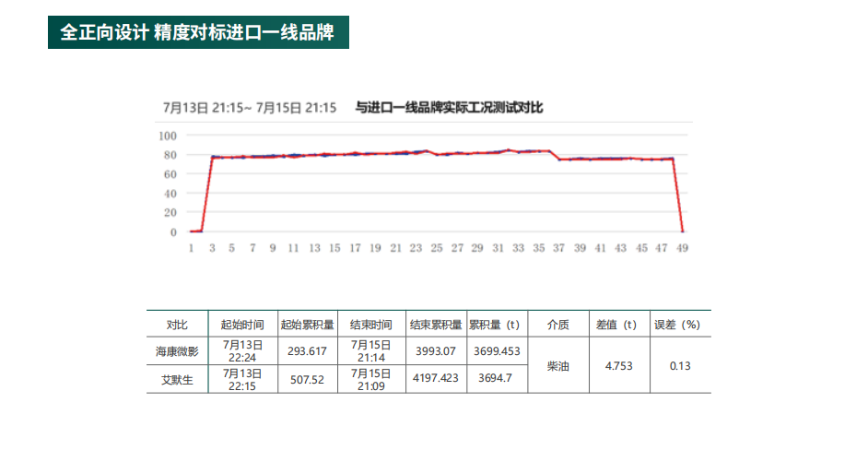The height and width of the screenshot is (450, 868).
Task: Select the 4.753 difference value cell
Action: (x=617, y=365)
